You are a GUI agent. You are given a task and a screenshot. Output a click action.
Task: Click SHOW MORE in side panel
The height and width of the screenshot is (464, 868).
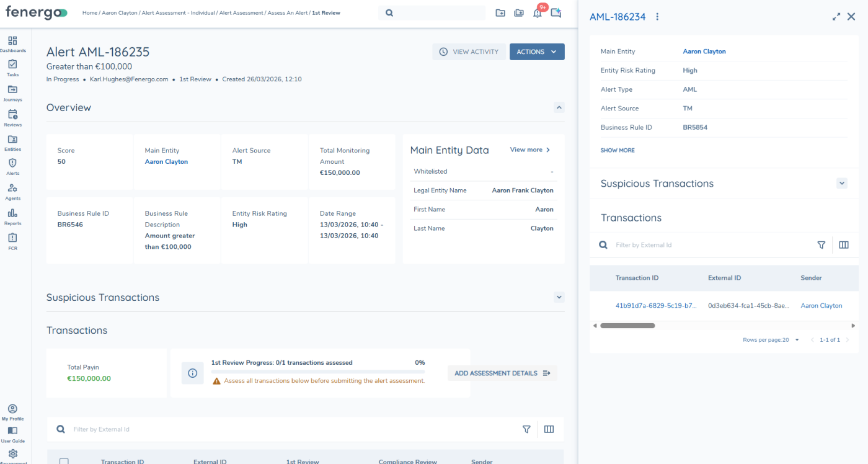pyautogui.click(x=617, y=150)
